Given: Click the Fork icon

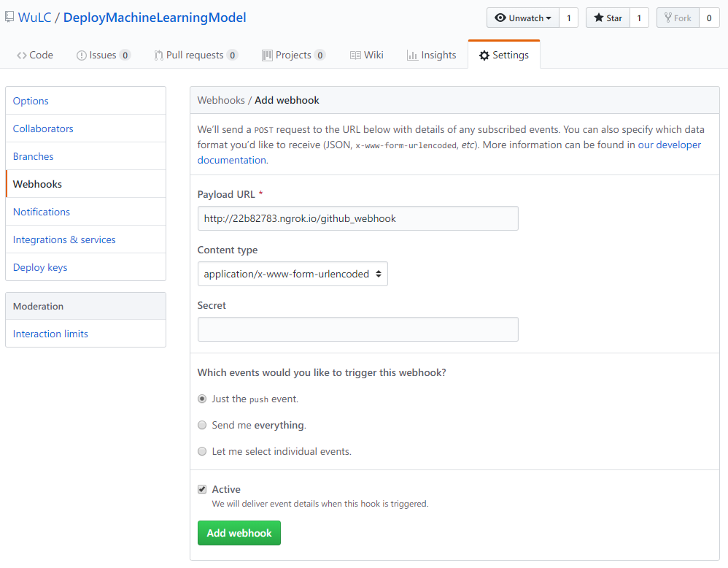Looking at the screenshot, I should [x=667, y=18].
